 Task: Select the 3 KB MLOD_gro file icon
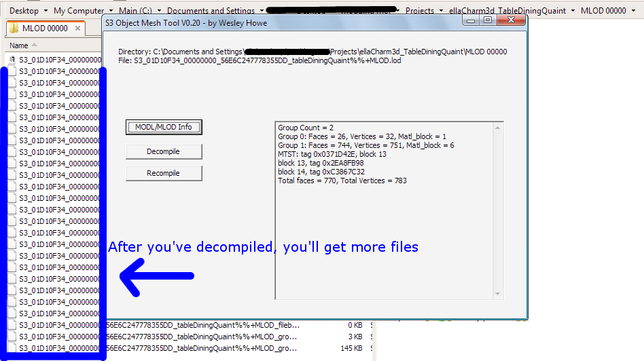pos(13,337)
